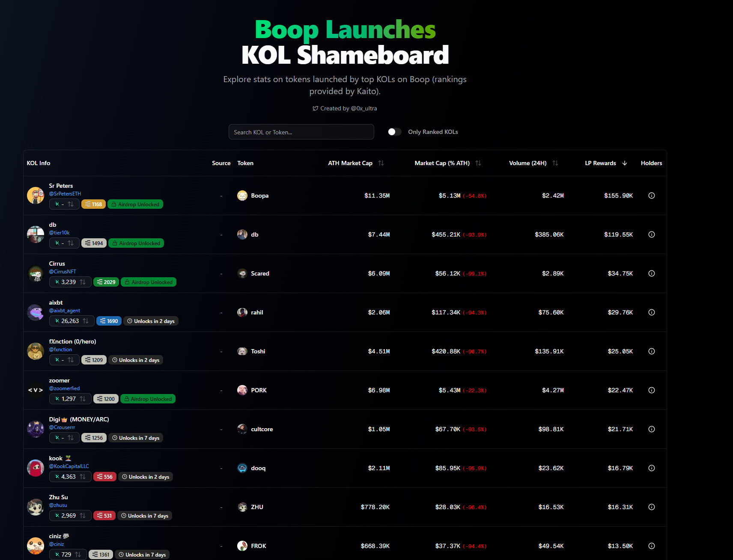The width and height of the screenshot is (733, 560).
Task: Open @zhusu profile link
Action: coord(58,505)
